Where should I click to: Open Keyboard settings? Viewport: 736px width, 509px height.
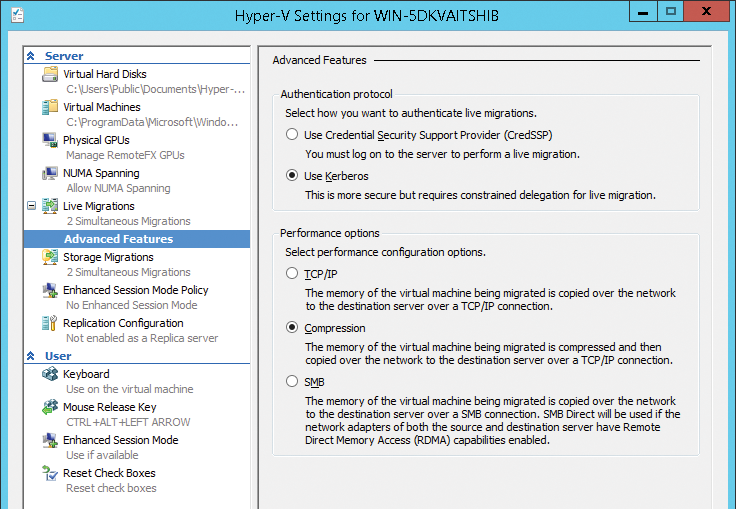point(86,374)
